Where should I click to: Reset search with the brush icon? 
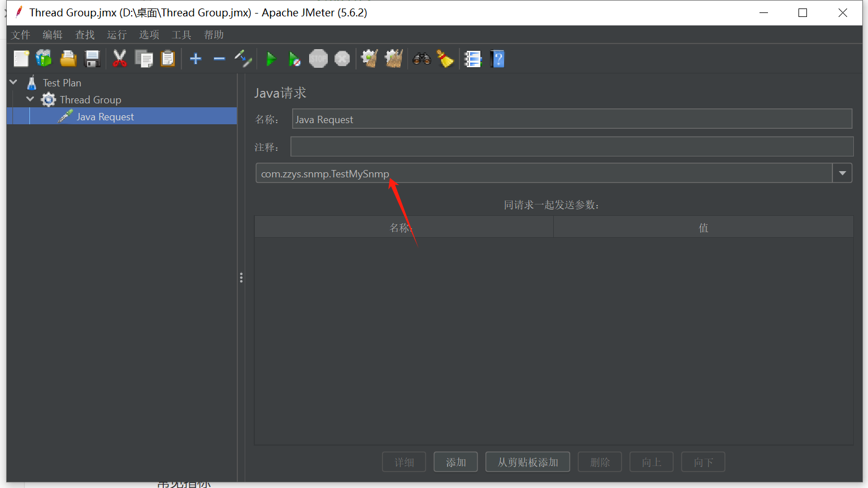(445, 59)
